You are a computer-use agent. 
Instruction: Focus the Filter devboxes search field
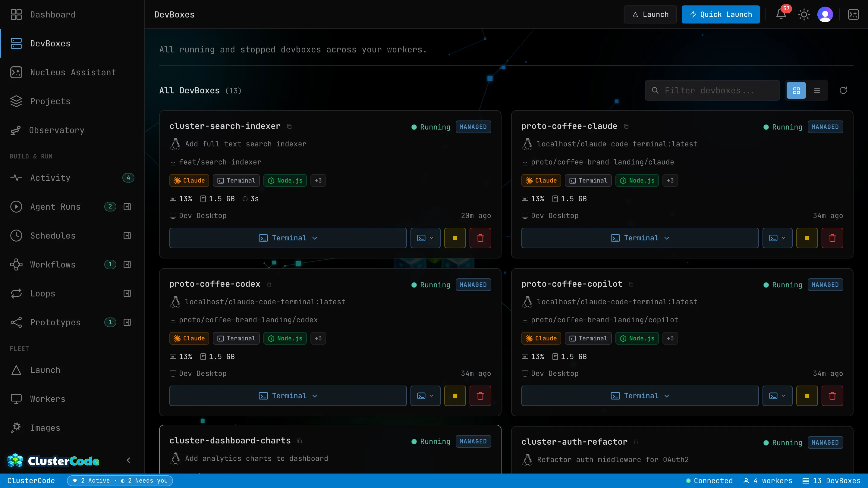(712, 90)
